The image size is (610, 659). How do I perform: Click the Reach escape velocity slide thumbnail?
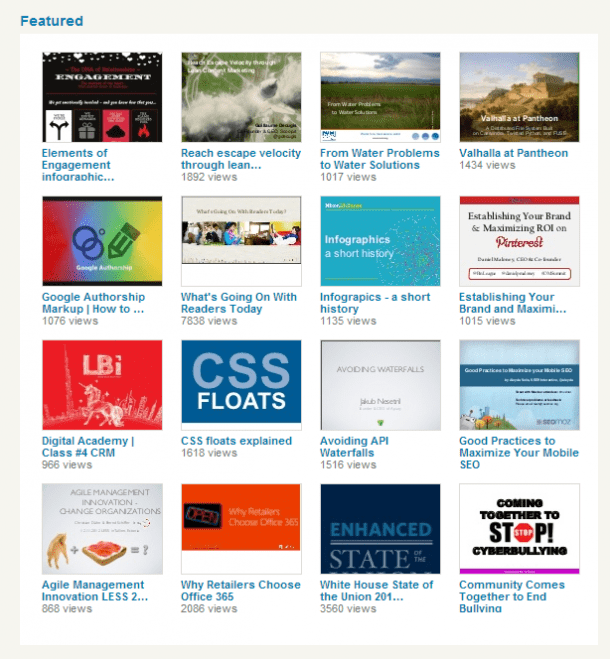[x=241, y=97]
